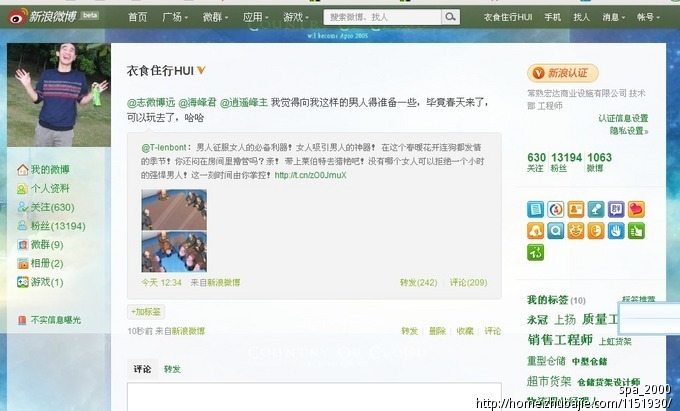Click the +加标签 add tag button

[146, 312]
